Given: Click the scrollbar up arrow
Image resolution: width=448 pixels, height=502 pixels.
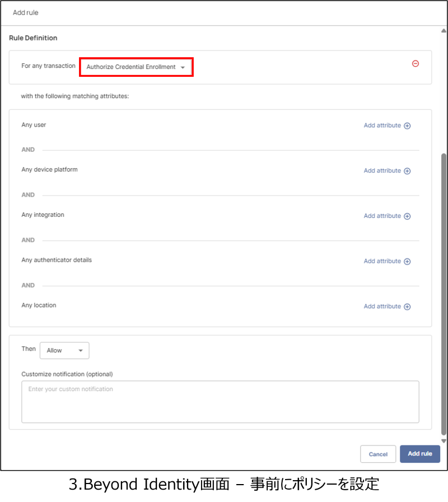Looking at the screenshot, I should (x=444, y=30).
